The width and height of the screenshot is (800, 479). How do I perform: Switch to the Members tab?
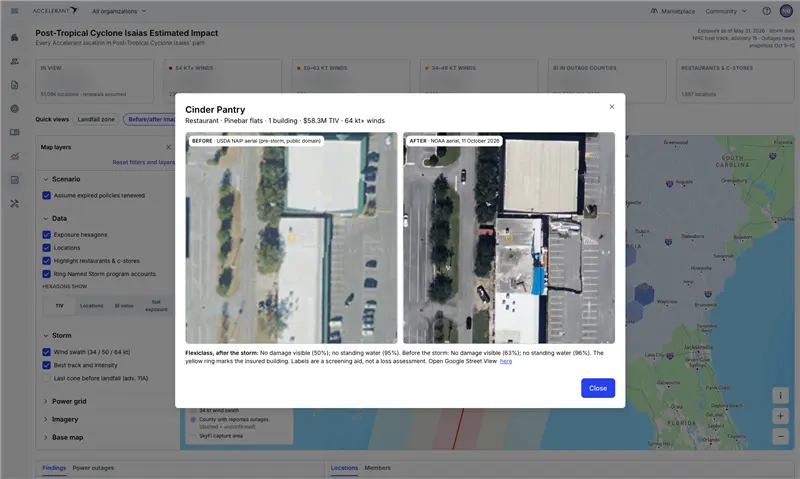coord(378,468)
